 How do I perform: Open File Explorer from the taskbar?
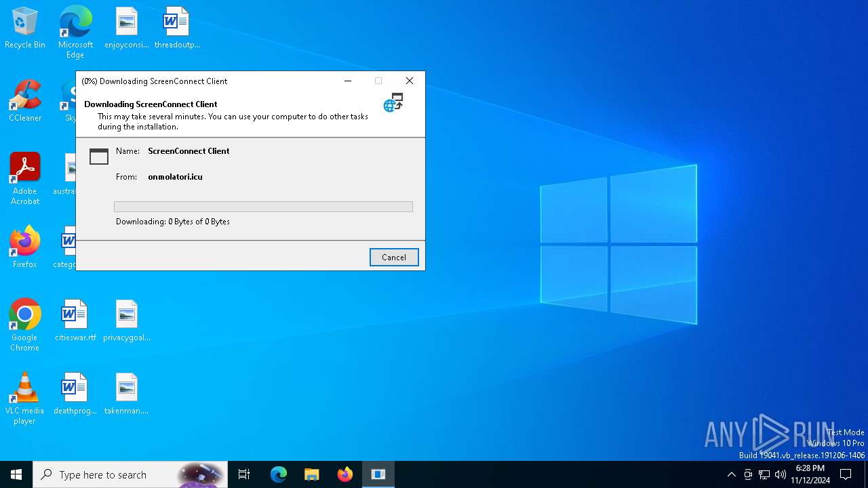311,474
